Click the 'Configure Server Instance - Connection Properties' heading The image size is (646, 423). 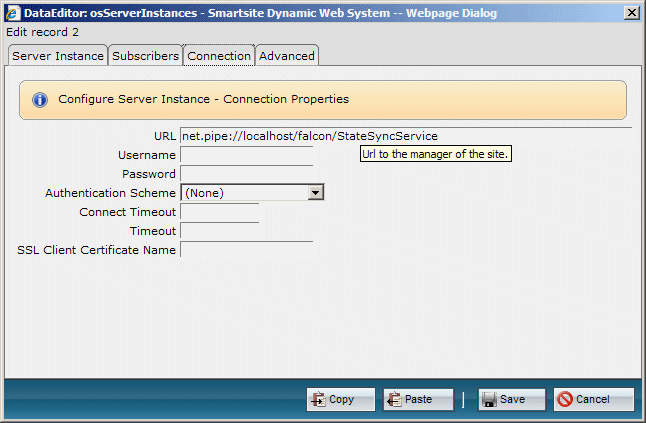pos(204,99)
